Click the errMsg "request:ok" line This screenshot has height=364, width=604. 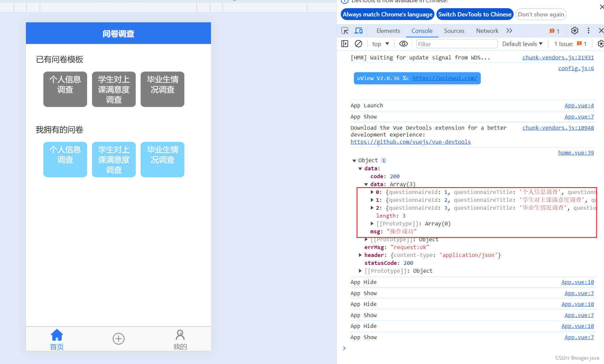coord(397,247)
